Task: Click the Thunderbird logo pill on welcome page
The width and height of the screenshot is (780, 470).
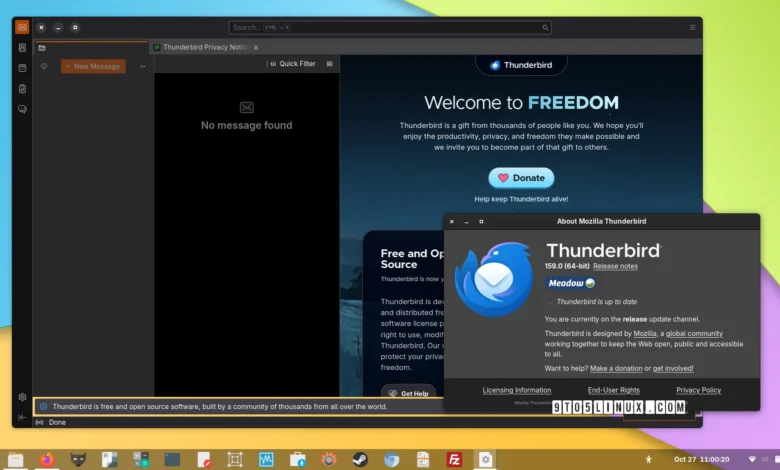Action: pyautogui.click(x=521, y=65)
